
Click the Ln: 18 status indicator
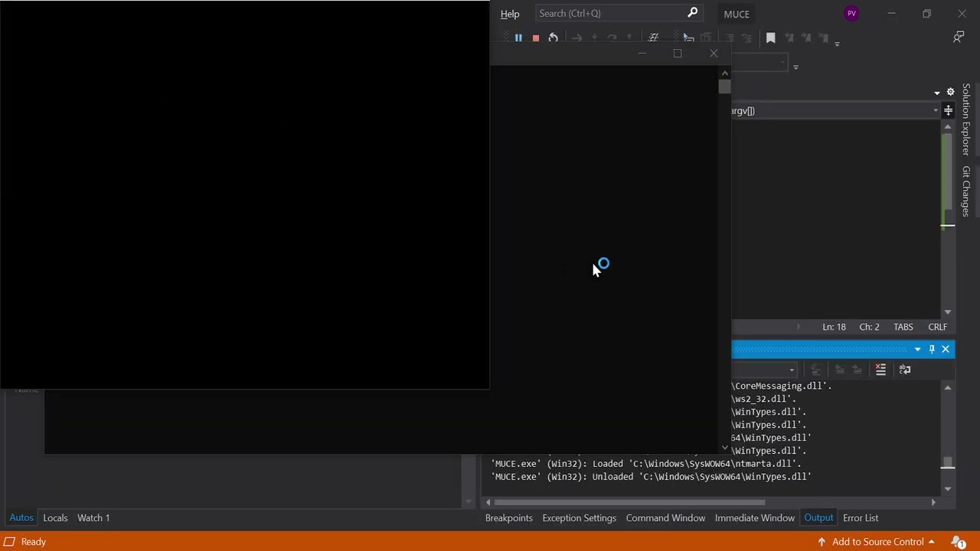pyautogui.click(x=834, y=327)
